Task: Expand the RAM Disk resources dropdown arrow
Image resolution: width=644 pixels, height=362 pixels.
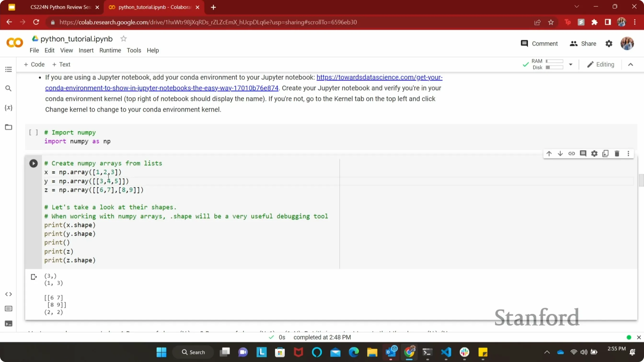Action: (x=570, y=64)
